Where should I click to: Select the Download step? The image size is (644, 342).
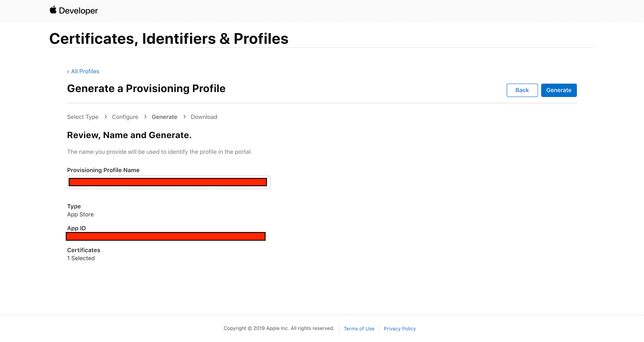[204, 117]
